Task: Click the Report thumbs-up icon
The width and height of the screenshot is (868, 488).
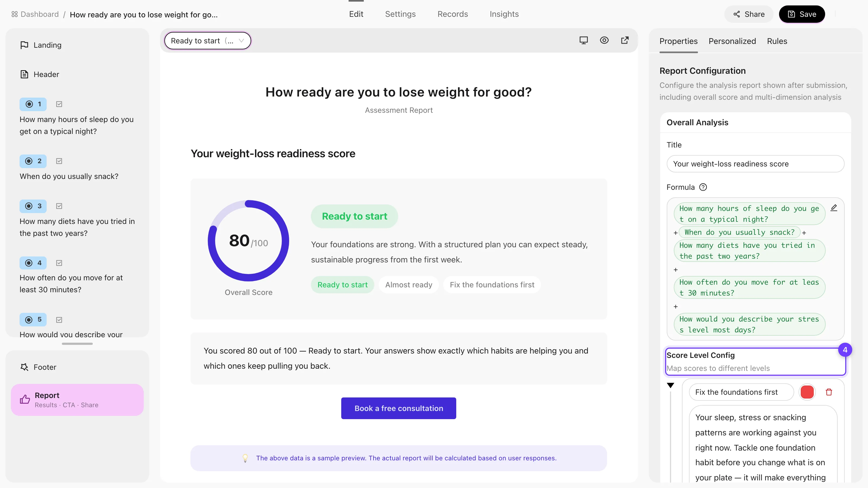Action: click(x=25, y=399)
